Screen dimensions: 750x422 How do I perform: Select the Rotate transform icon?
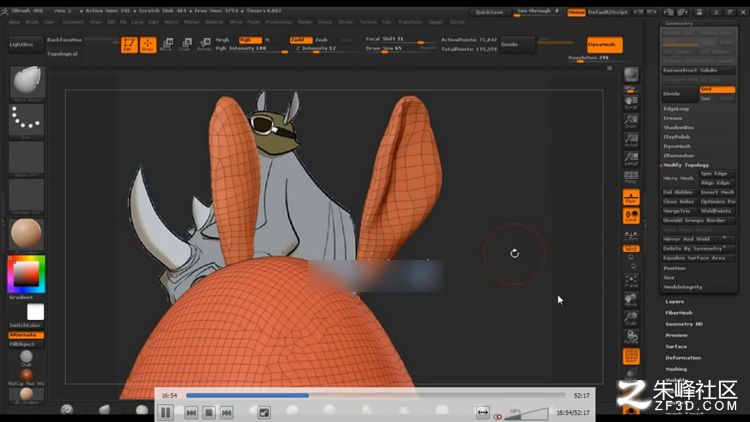click(x=204, y=44)
